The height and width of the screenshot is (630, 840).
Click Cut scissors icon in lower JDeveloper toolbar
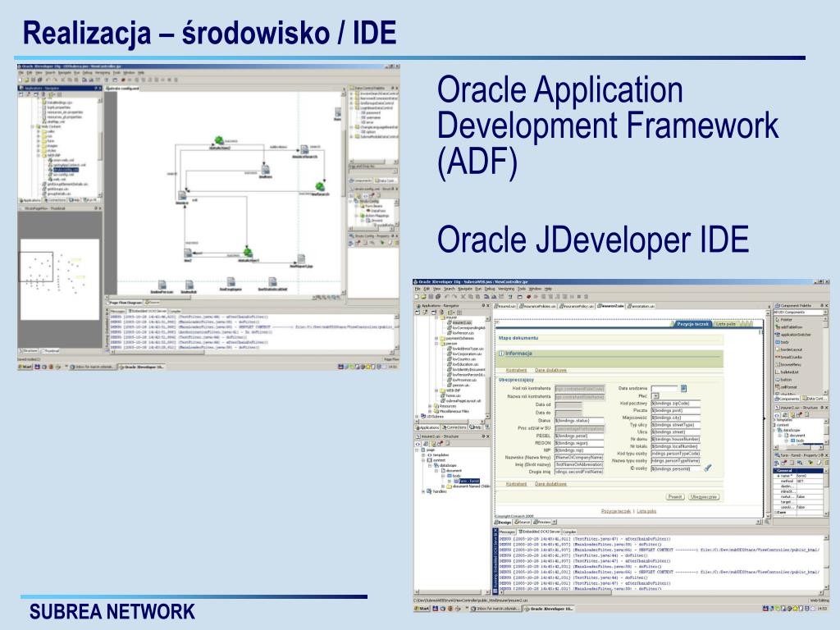pyautogui.click(x=463, y=297)
